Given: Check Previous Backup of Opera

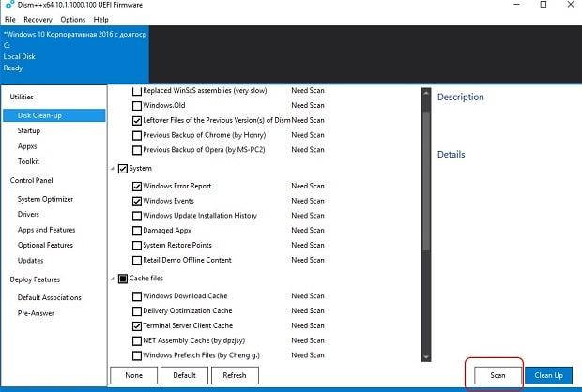Looking at the screenshot, I should [x=137, y=150].
